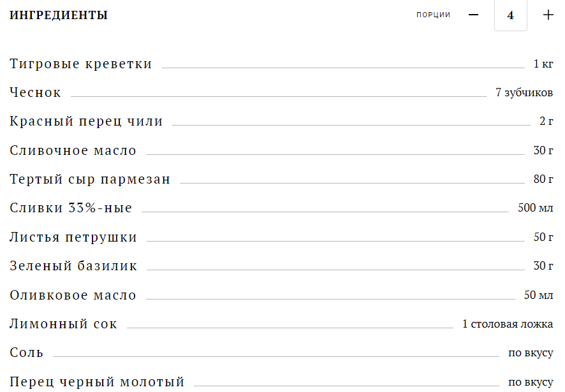Select the Лимонный сок ingredient
This screenshot has width=565, height=392.
(64, 324)
